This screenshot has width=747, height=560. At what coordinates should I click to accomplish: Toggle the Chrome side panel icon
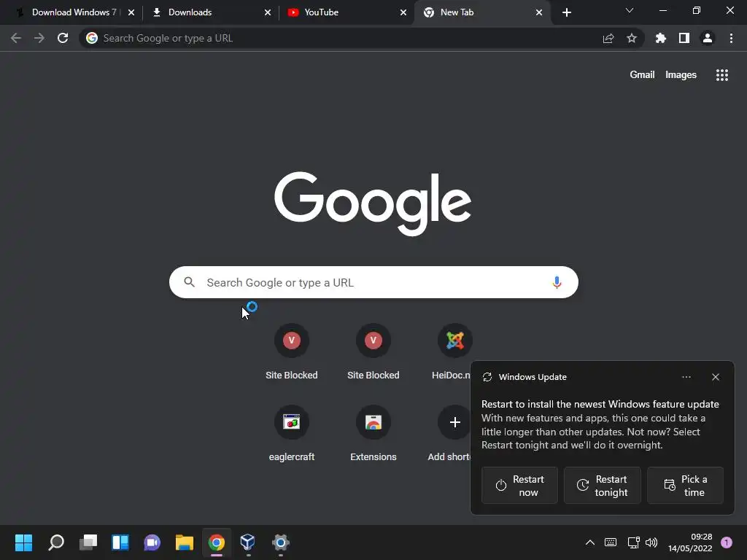pos(684,38)
